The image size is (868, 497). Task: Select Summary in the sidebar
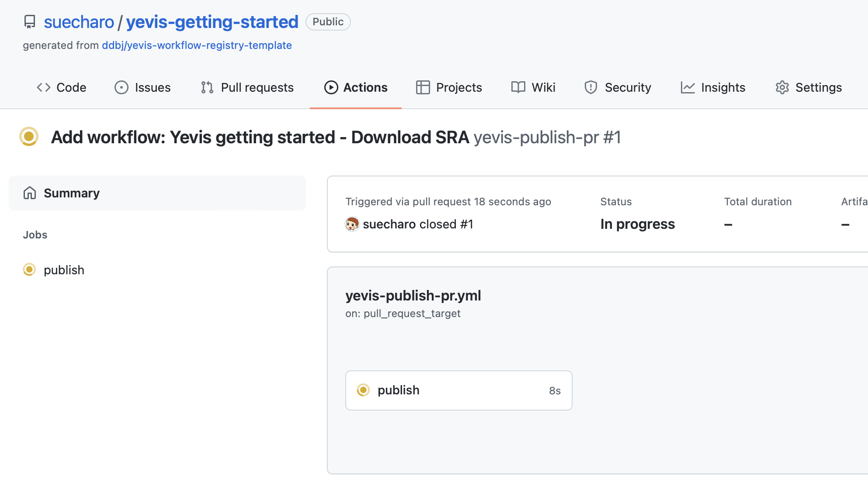tap(157, 193)
